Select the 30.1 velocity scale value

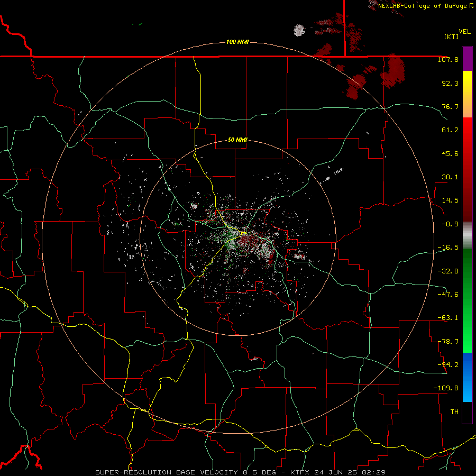coord(450,177)
